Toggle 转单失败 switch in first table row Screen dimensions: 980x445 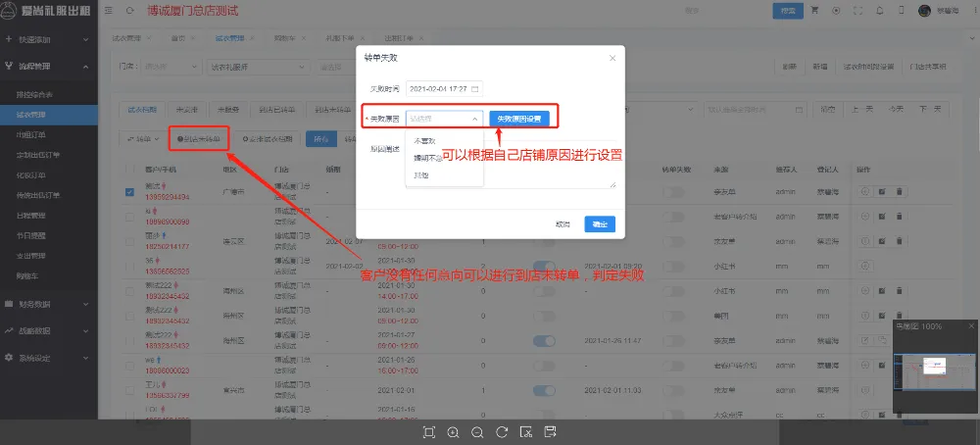point(672,191)
